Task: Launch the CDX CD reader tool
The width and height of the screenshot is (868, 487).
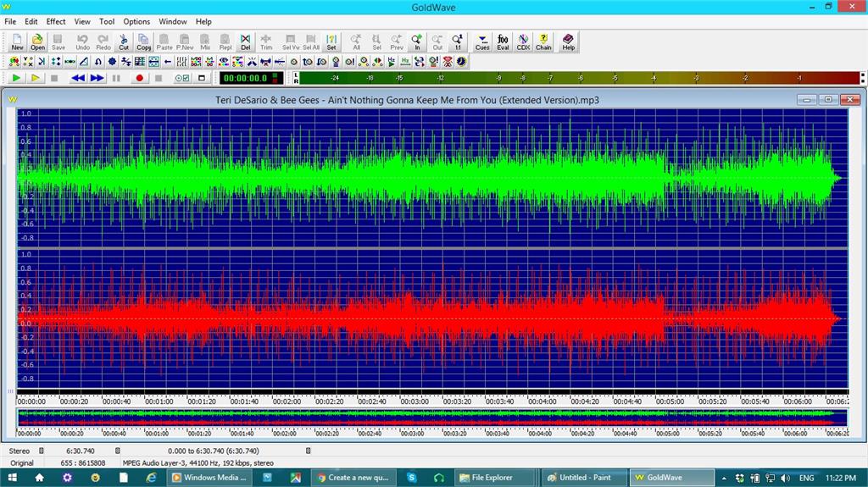Action: click(x=523, y=42)
